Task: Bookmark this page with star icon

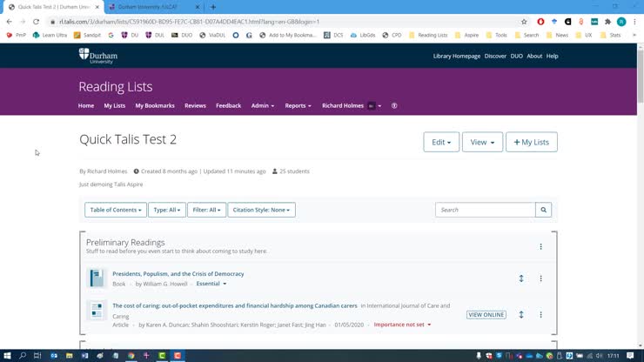Action: tap(524, 22)
